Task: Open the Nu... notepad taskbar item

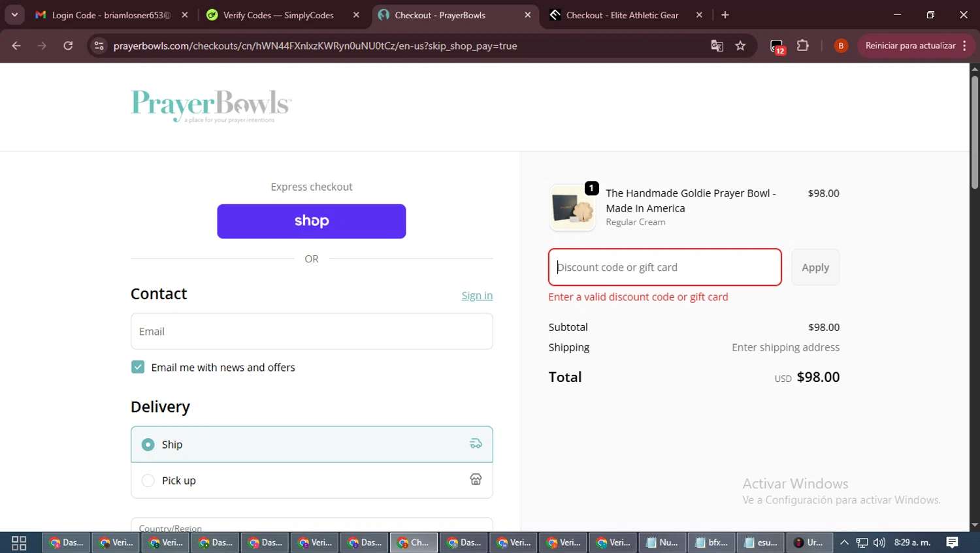Action: pyautogui.click(x=662, y=543)
